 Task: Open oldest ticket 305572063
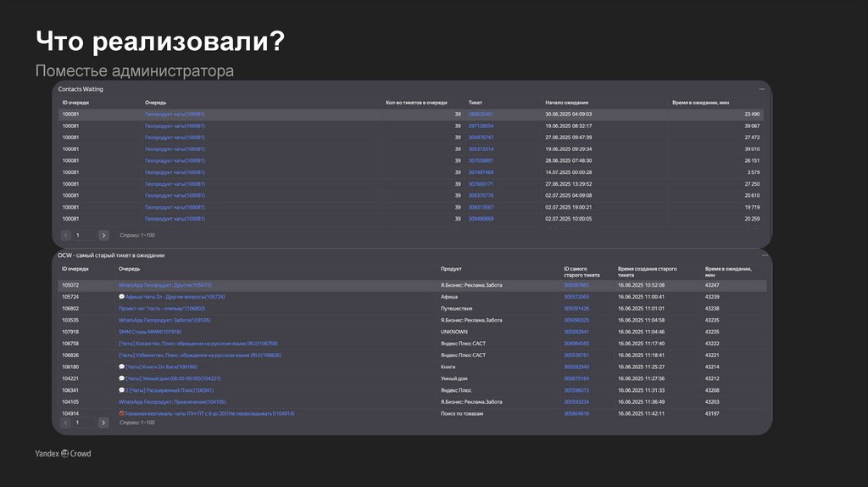coord(576,297)
